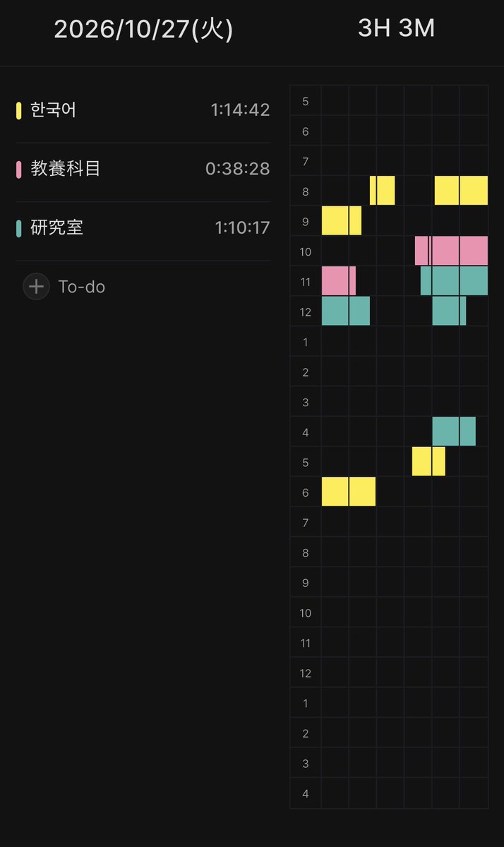Select the yellow block in evening 6 o'clock row
Image resolution: width=504 pixels, height=847 pixels.
tap(349, 492)
